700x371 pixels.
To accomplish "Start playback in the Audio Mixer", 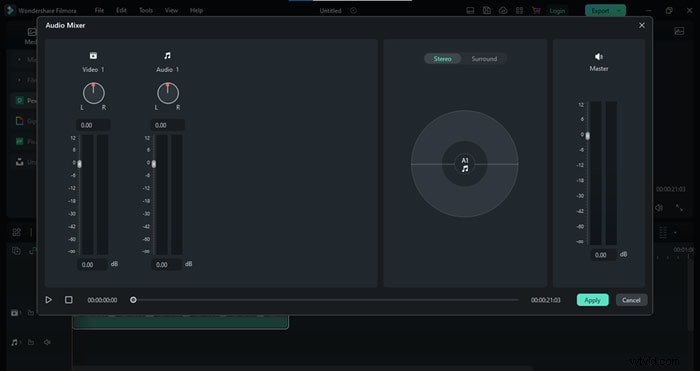I will click(x=49, y=300).
